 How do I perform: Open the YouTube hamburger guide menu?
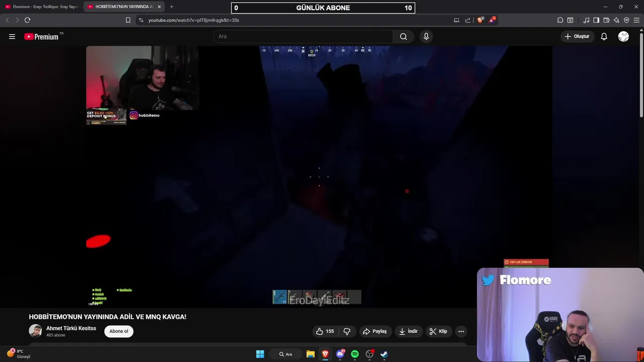click(12, 36)
